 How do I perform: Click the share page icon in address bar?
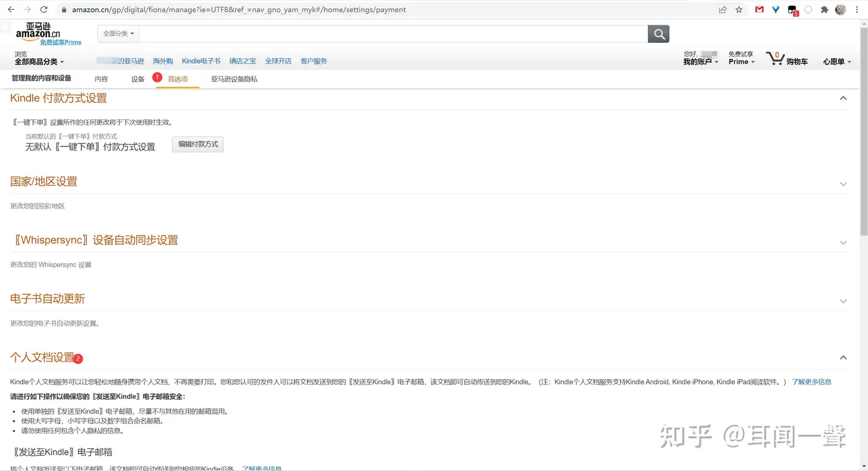[723, 10]
